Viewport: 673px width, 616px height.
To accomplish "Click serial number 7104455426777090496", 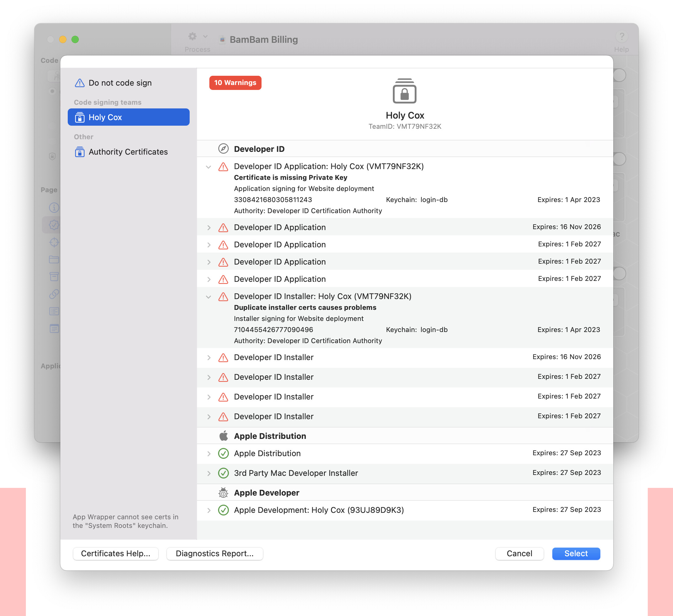I will [x=273, y=329].
